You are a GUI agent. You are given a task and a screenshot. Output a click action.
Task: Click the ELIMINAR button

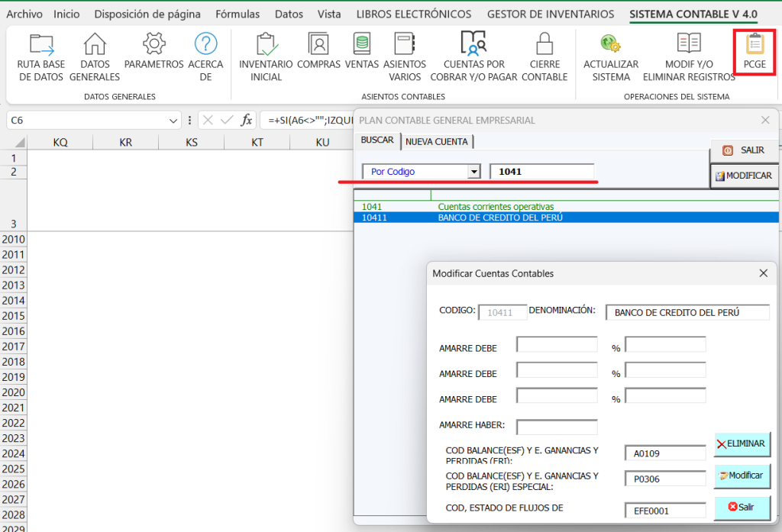pos(742,443)
